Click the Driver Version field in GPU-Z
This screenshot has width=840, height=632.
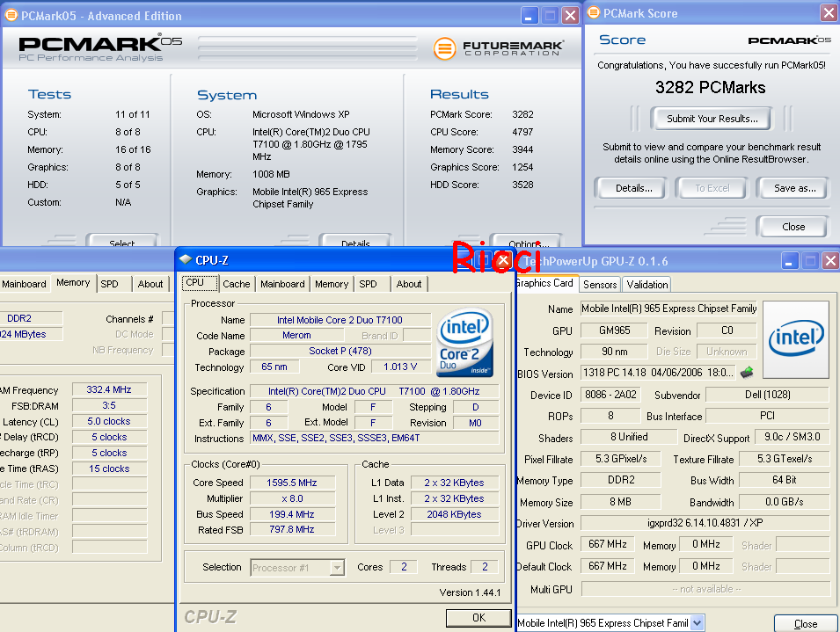pos(705,523)
